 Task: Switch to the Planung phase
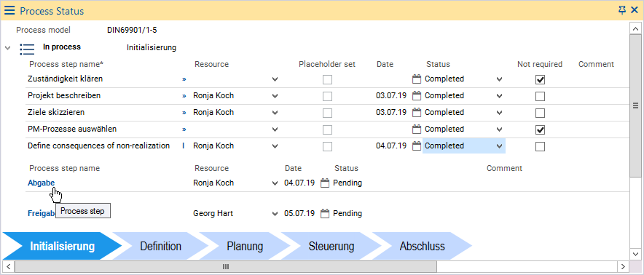coord(245,247)
